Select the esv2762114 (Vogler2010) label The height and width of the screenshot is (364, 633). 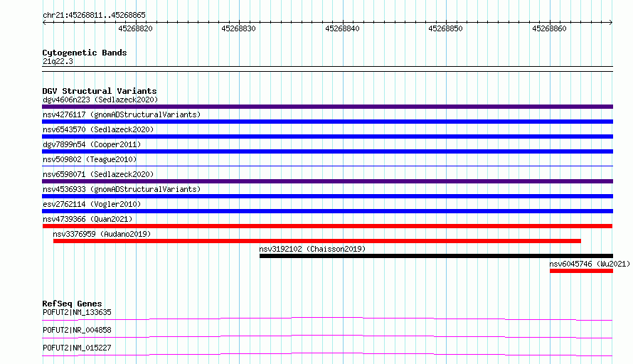92,204
